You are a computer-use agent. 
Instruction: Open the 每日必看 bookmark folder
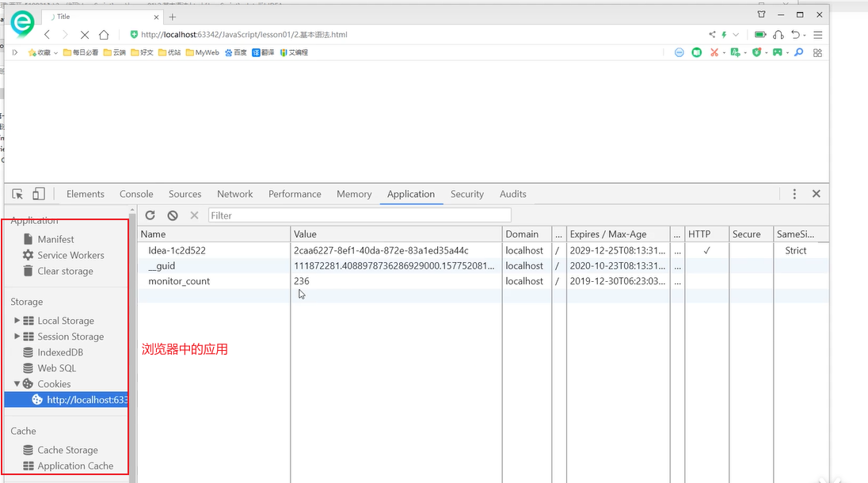tap(81, 52)
